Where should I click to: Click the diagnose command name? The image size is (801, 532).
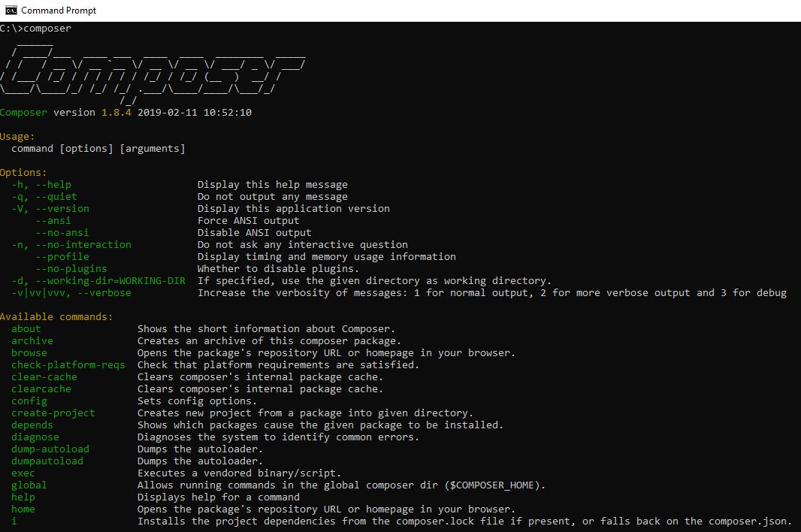coord(35,437)
